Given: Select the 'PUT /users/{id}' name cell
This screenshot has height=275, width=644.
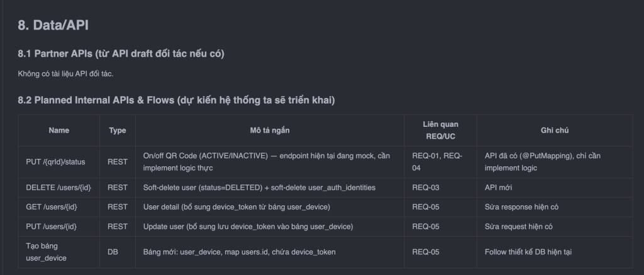Looking at the screenshot, I should [x=52, y=226].
